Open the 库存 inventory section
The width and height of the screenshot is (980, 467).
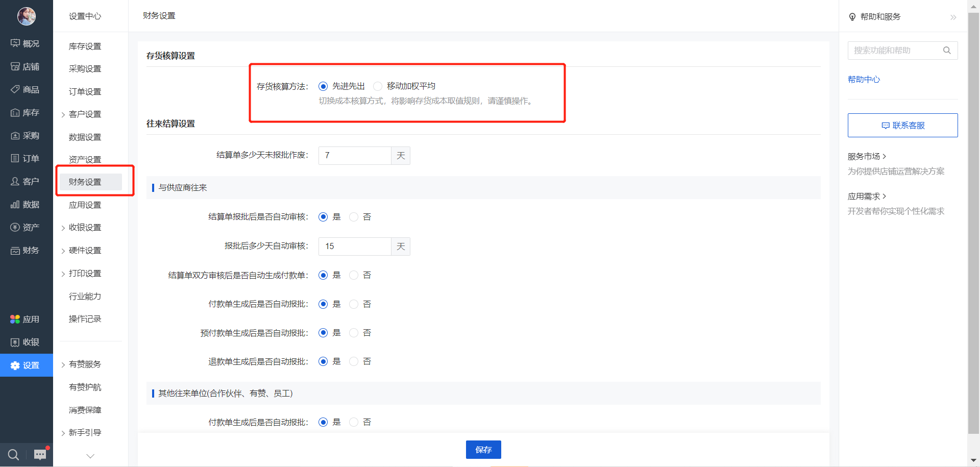click(x=26, y=112)
